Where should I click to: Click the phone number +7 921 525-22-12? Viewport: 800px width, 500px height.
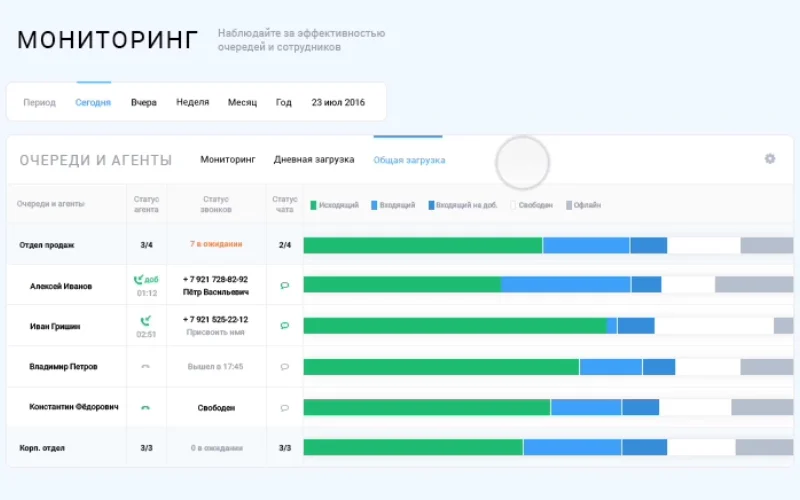coord(215,319)
